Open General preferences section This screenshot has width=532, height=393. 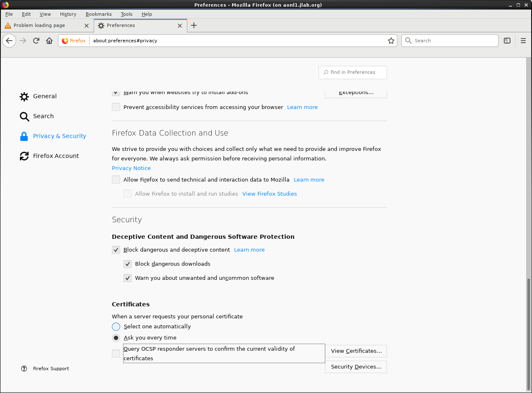coord(44,96)
